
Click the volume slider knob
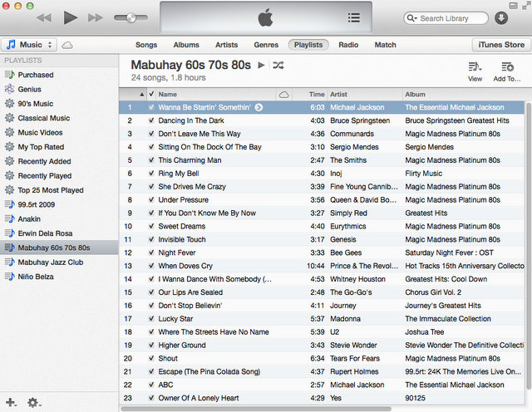[131, 17]
